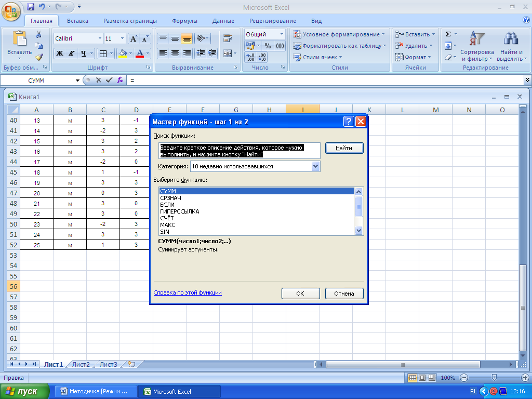Click the Office button logo

(11, 11)
